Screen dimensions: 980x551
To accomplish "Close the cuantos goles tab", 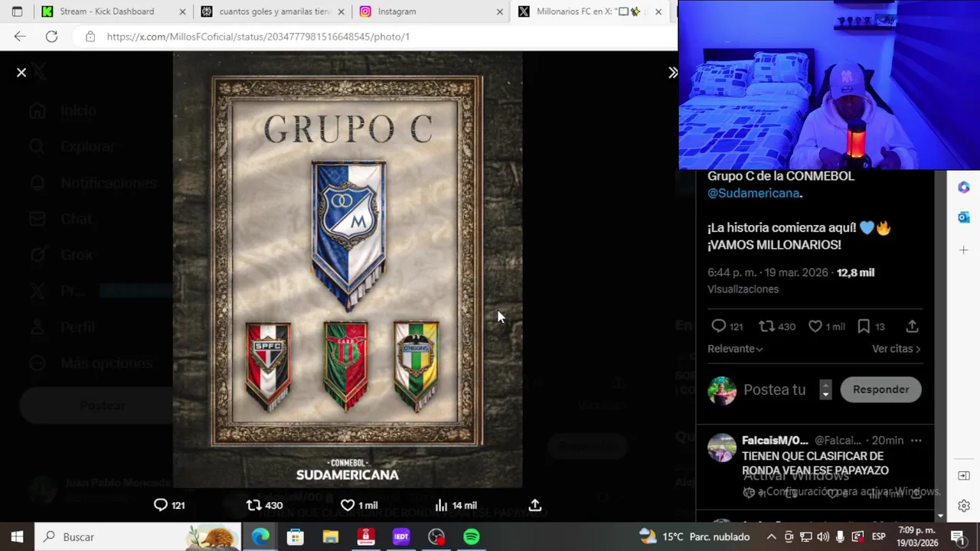I will (341, 11).
